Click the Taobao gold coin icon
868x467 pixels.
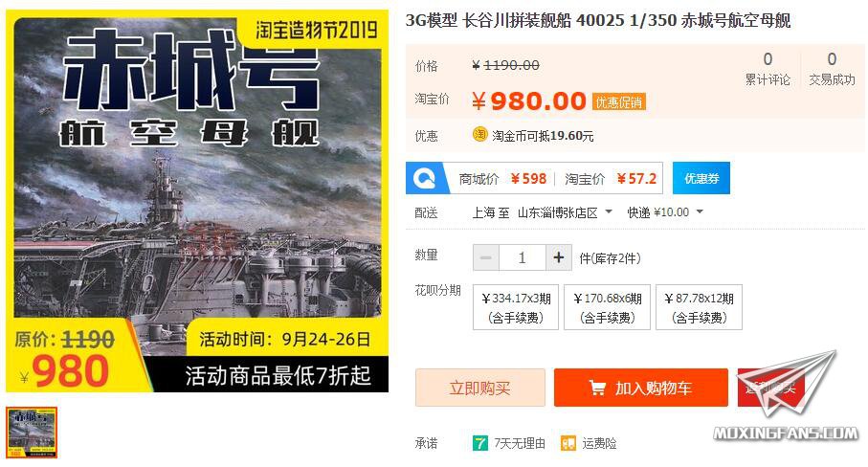point(480,135)
